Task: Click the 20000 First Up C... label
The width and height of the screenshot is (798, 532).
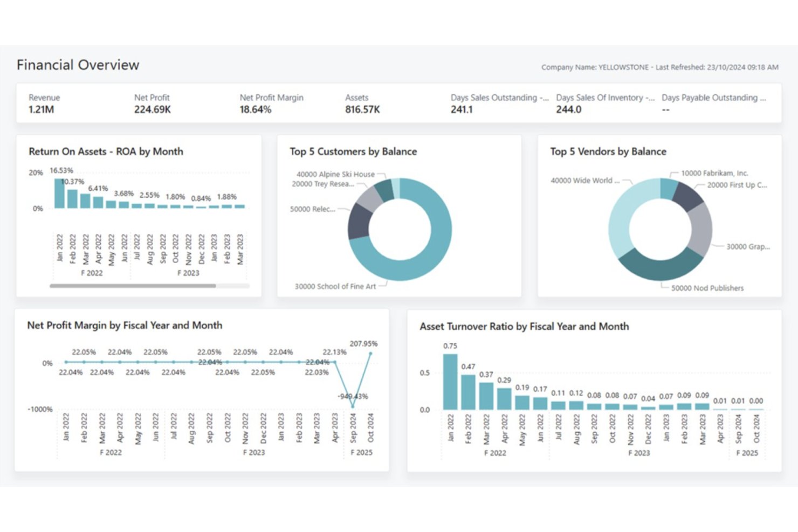Action: coord(737,185)
